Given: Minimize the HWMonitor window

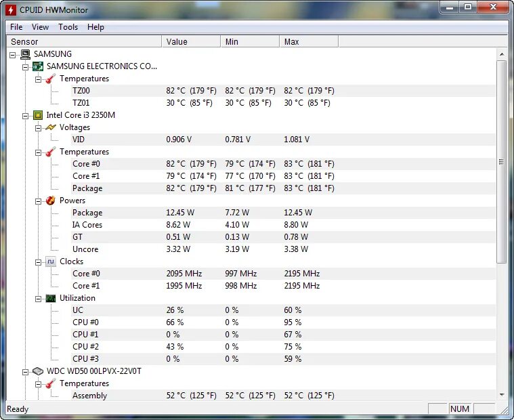Looking at the screenshot, I should coord(450,7).
